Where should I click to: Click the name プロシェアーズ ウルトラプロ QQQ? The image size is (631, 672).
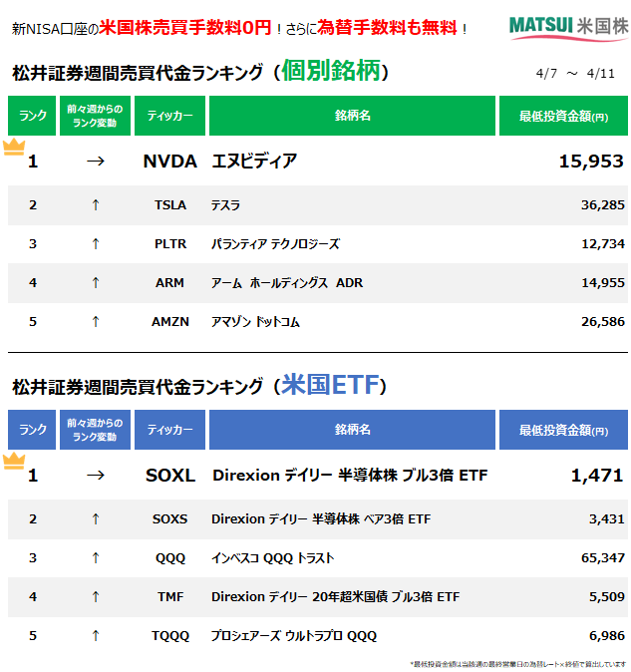click(294, 635)
